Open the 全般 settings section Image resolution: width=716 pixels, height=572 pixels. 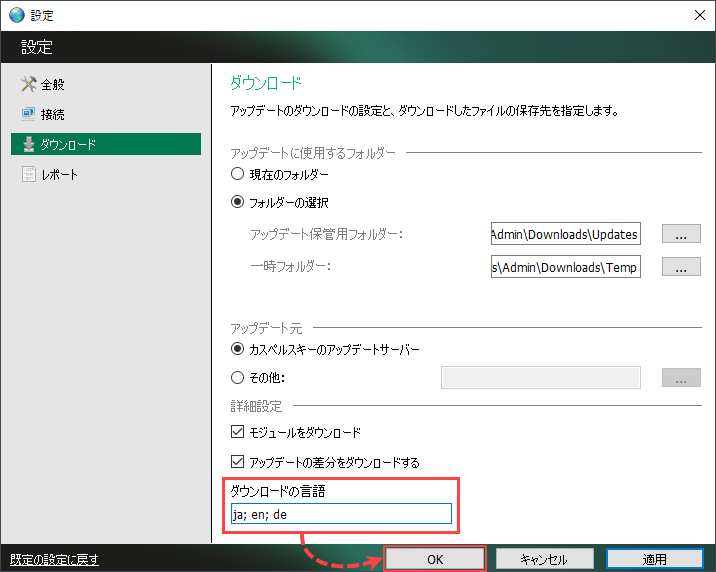pos(106,84)
